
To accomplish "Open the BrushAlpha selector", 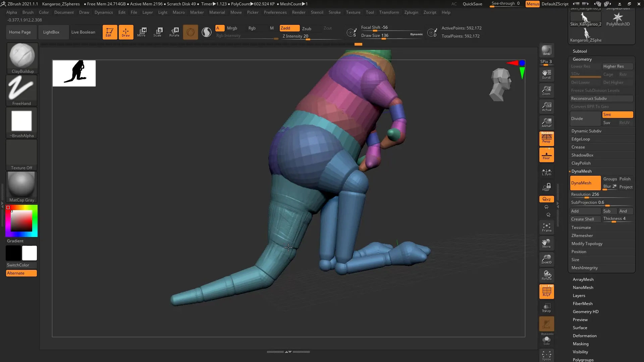I will click(x=21, y=122).
